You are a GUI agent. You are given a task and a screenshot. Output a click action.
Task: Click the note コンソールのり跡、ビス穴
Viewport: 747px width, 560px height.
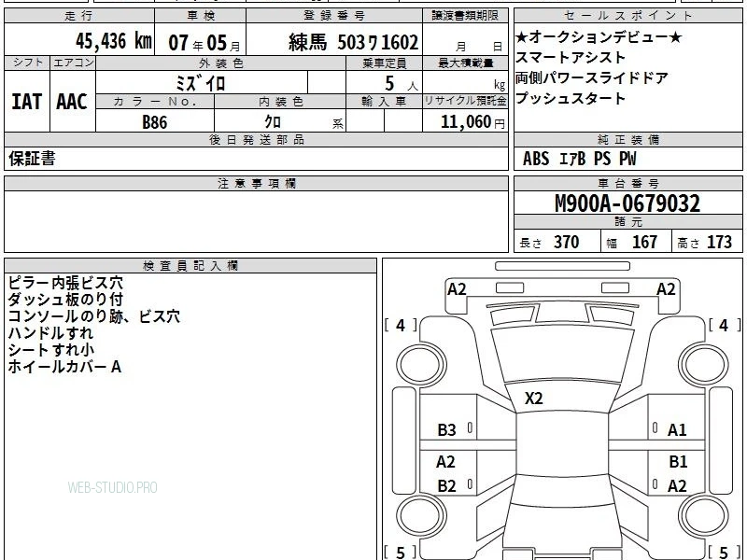[x=94, y=316]
